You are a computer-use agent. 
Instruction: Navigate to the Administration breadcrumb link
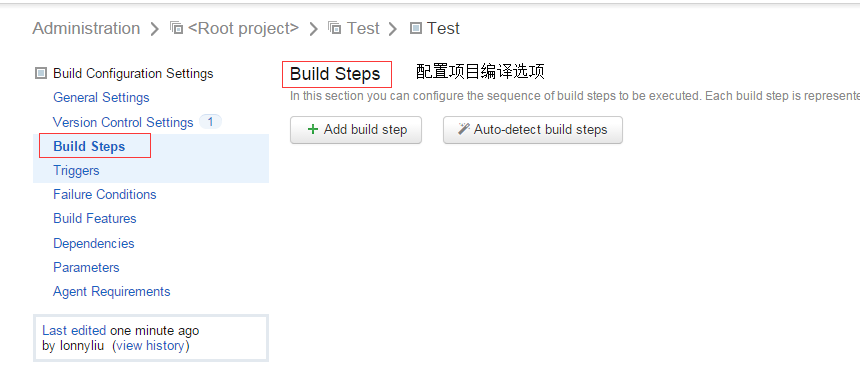tap(86, 28)
